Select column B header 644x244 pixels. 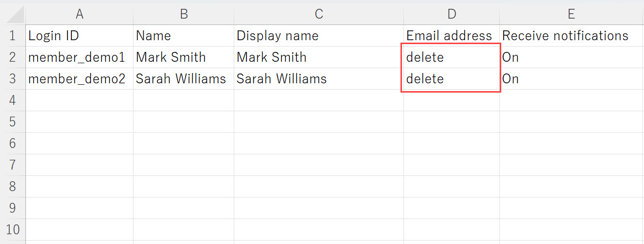(x=183, y=14)
